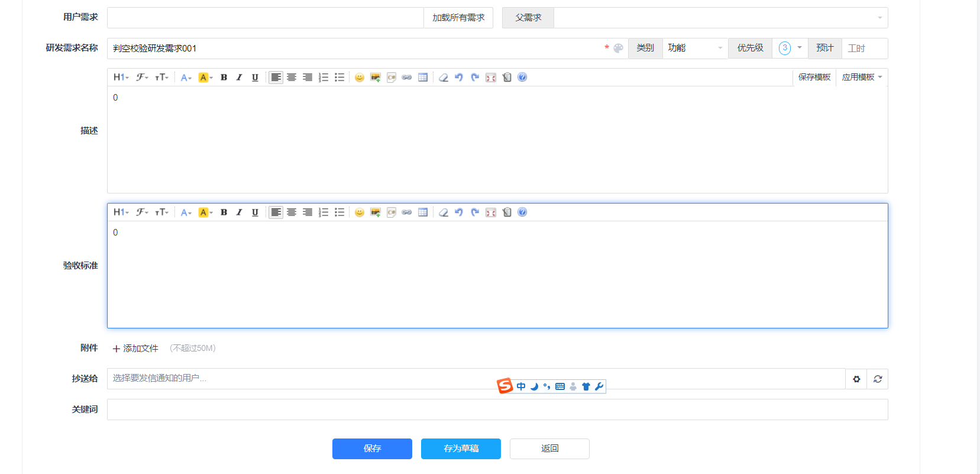Screen dimensions: 980x474
Task: Open the 类别 dropdown showing 功能
Action: tap(696, 49)
